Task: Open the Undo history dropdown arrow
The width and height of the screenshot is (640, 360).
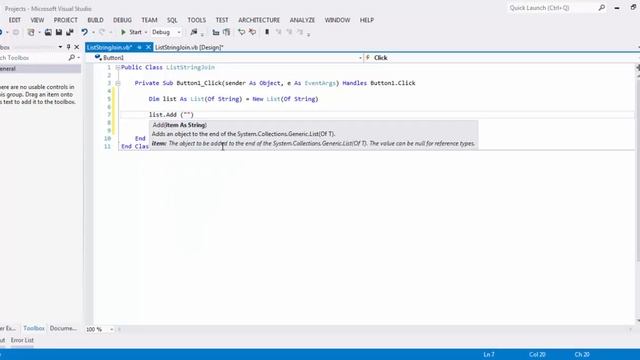Action: (x=93, y=32)
